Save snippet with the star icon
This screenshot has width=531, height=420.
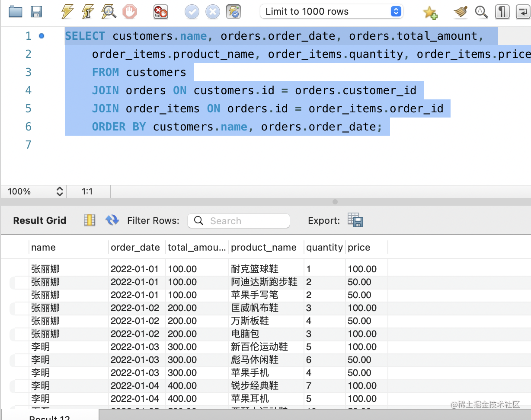click(430, 12)
